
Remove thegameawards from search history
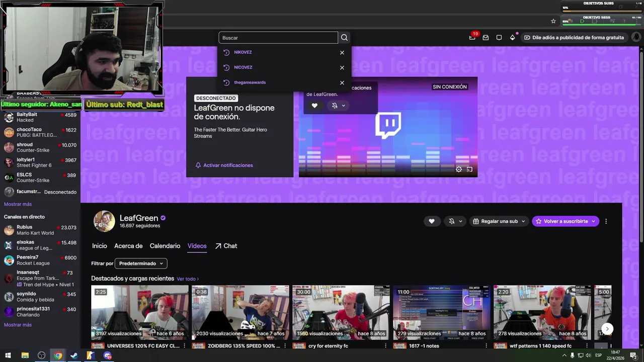coord(342,82)
